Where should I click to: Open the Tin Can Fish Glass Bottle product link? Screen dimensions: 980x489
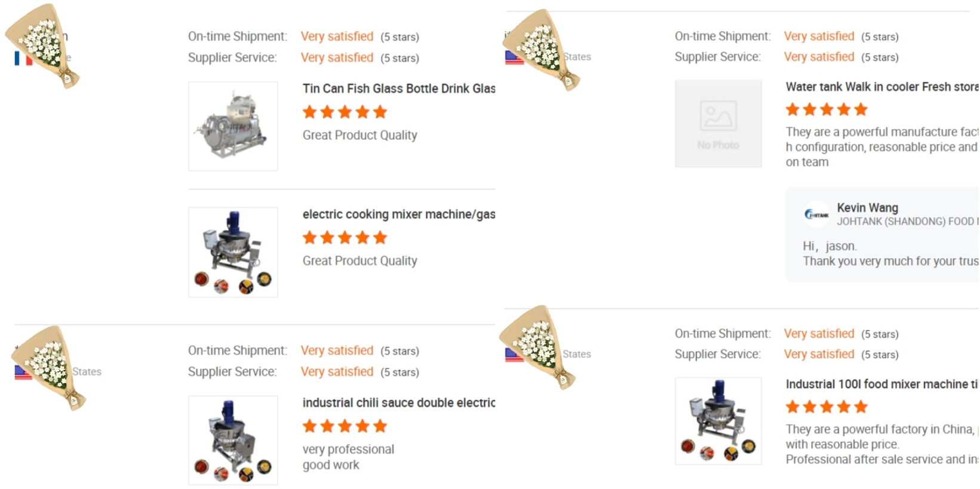(398, 88)
